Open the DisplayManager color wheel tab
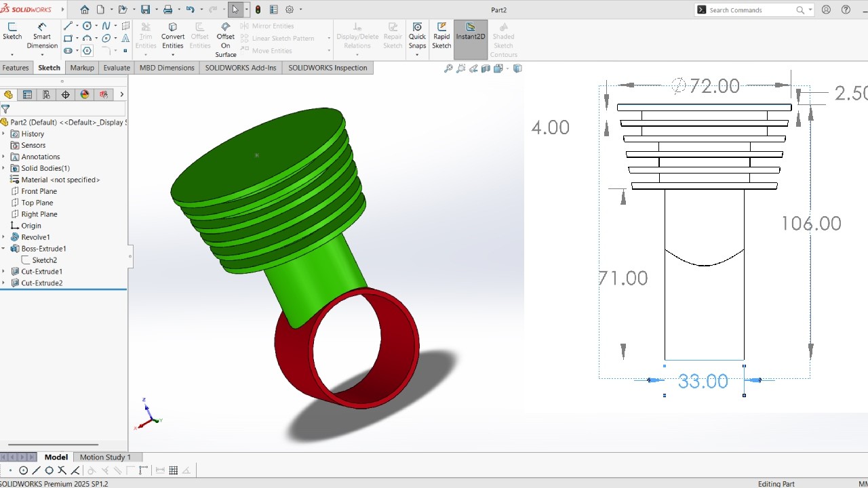Image resolution: width=868 pixels, height=488 pixels. (85, 95)
